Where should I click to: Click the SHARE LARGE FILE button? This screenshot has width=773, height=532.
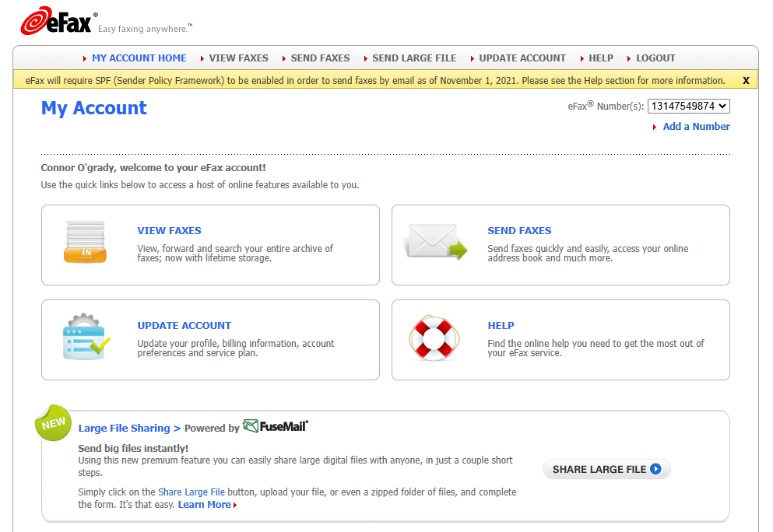[x=607, y=469]
